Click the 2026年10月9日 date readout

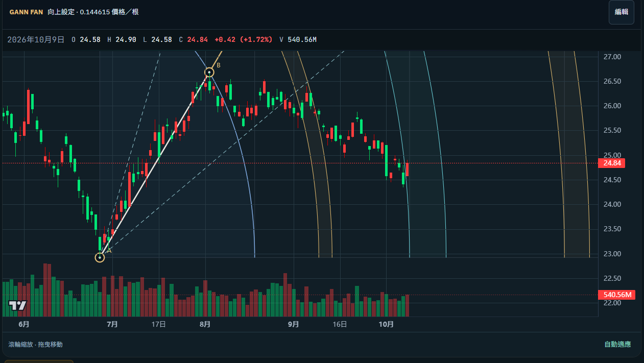point(36,39)
